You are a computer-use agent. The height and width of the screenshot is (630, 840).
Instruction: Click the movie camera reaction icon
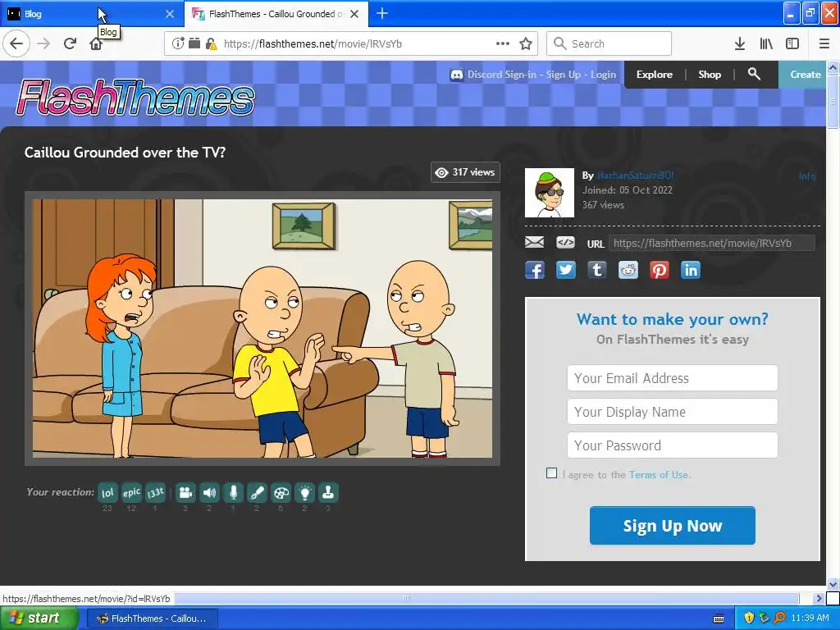(185, 492)
